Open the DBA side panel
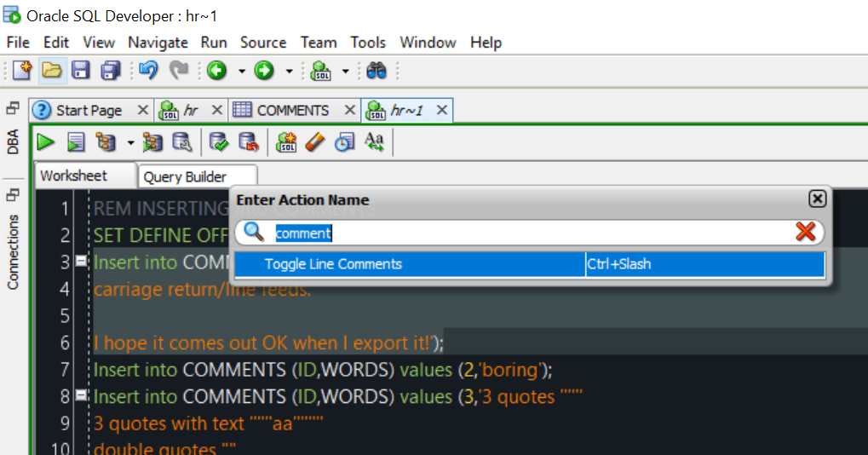 [x=13, y=141]
